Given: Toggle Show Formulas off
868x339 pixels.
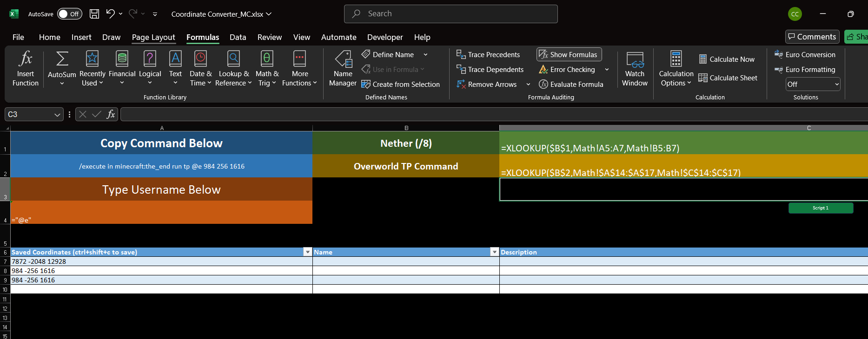Looking at the screenshot, I should [569, 54].
